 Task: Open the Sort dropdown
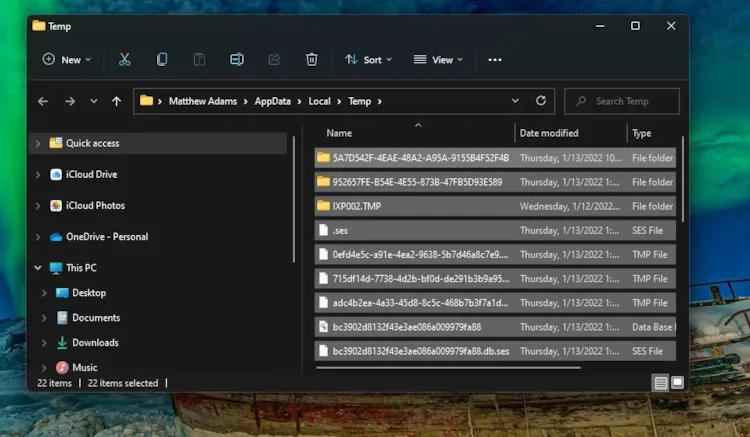[368, 60]
